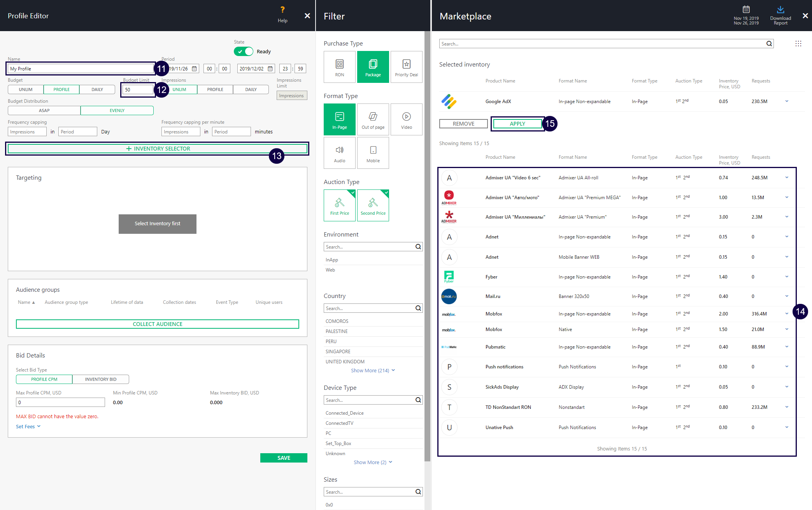The width and height of the screenshot is (812, 510).
Task: Open the grid view dots icon
Action: pos(798,44)
